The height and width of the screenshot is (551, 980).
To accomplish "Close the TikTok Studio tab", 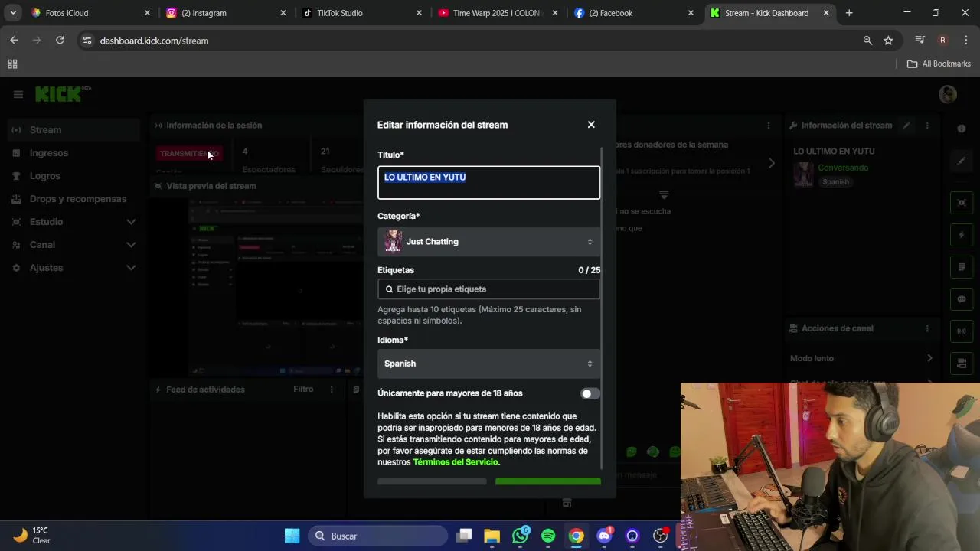I will (419, 13).
